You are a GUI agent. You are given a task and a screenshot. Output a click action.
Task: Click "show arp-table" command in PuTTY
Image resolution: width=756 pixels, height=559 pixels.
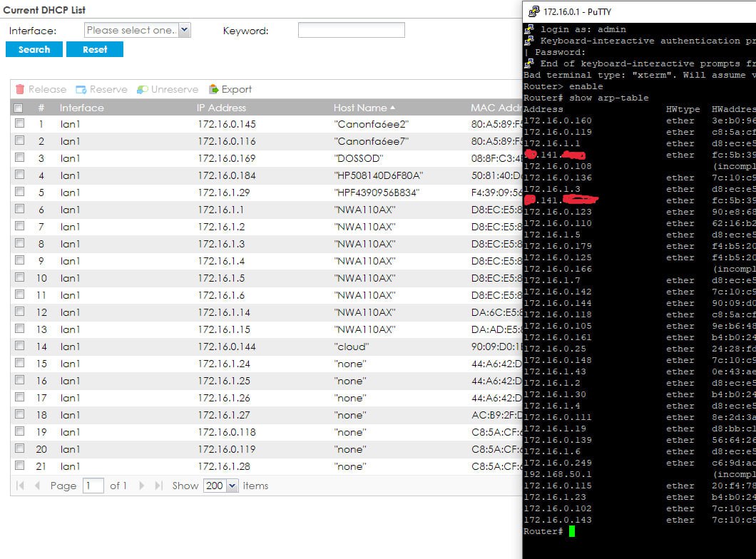609,98
